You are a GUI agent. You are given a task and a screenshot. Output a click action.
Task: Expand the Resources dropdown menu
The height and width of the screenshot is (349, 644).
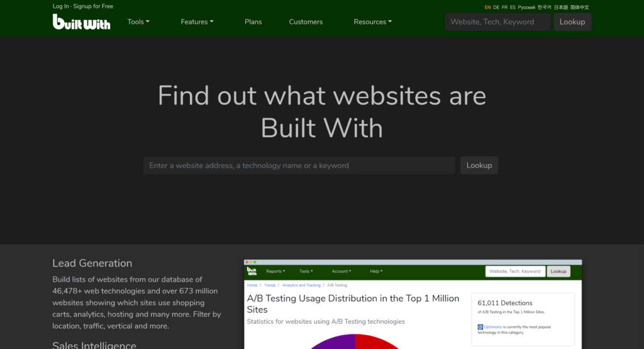point(372,22)
